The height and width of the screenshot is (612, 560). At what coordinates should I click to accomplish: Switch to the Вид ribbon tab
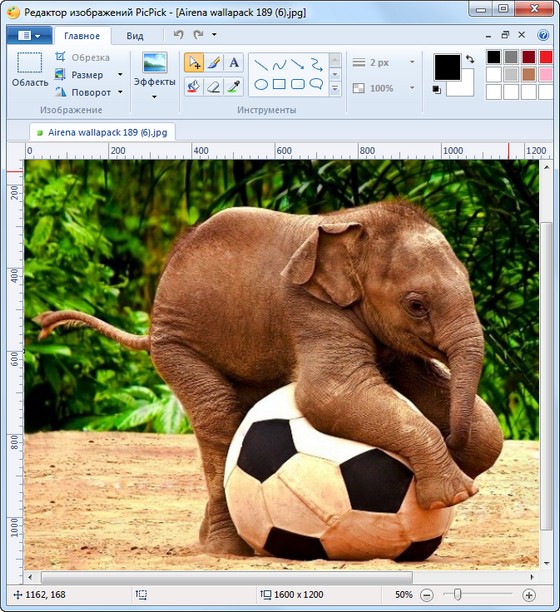click(x=135, y=36)
